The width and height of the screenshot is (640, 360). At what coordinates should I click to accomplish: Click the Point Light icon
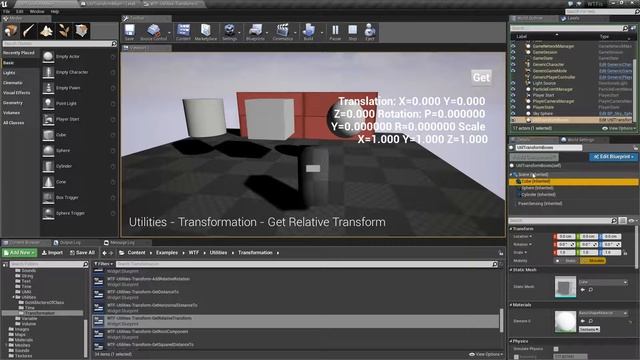(x=48, y=104)
